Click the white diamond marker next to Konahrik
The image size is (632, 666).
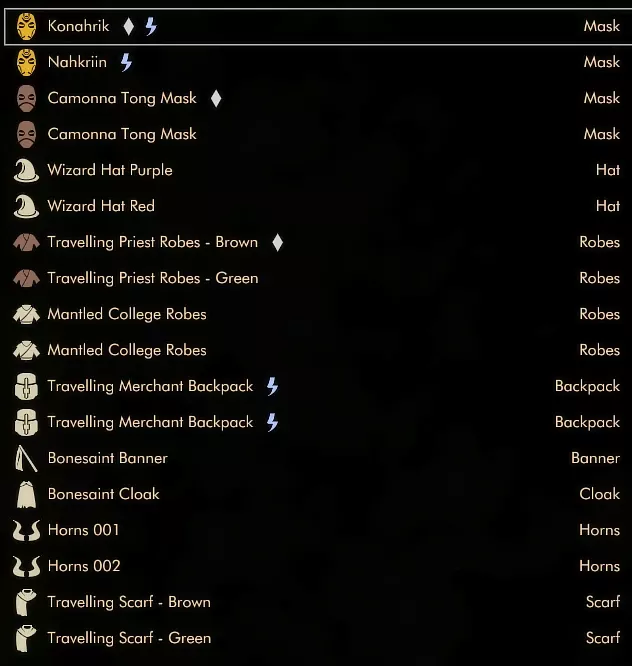pyautogui.click(x=129, y=26)
